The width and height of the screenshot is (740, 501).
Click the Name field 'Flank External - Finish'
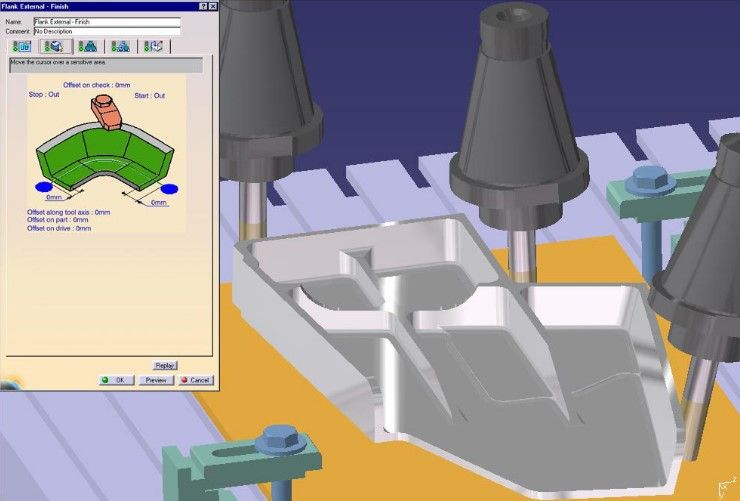(107, 21)
